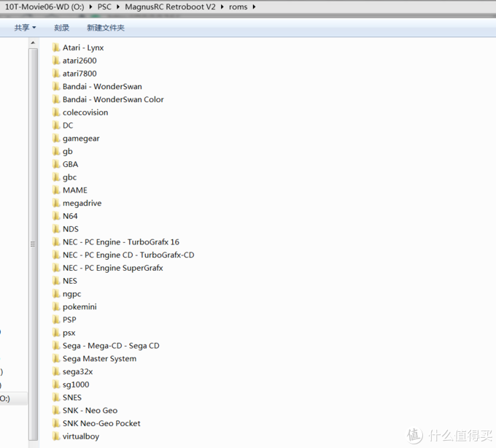Click the colecovision folder icon
The width and height of the screenshot is (496, 448).
pos(56,112)
